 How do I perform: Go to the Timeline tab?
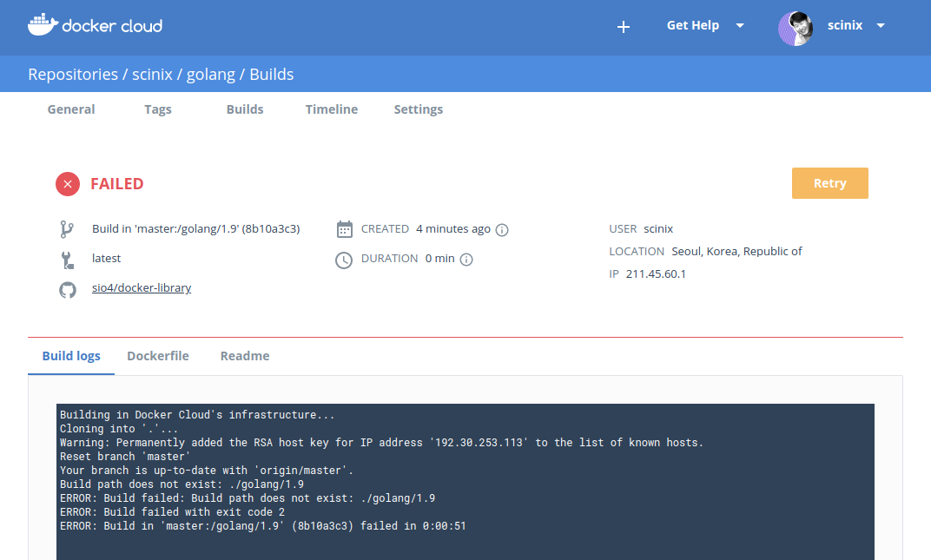tap(332, 109)
